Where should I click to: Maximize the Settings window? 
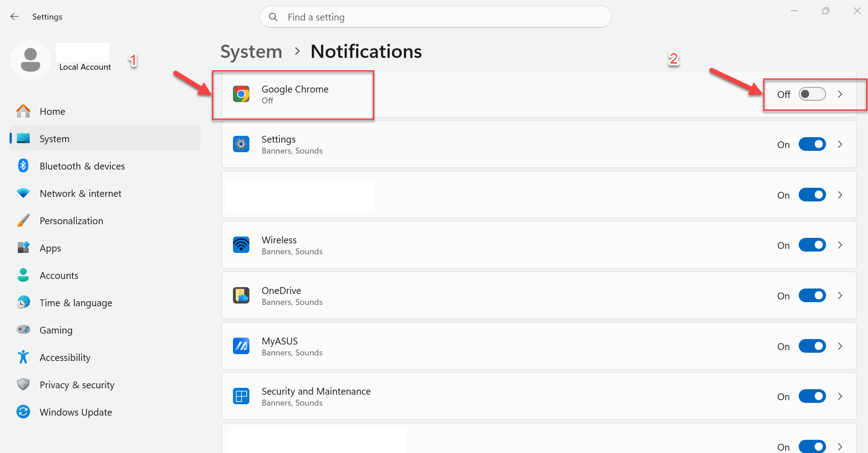(x=826, y=11)
